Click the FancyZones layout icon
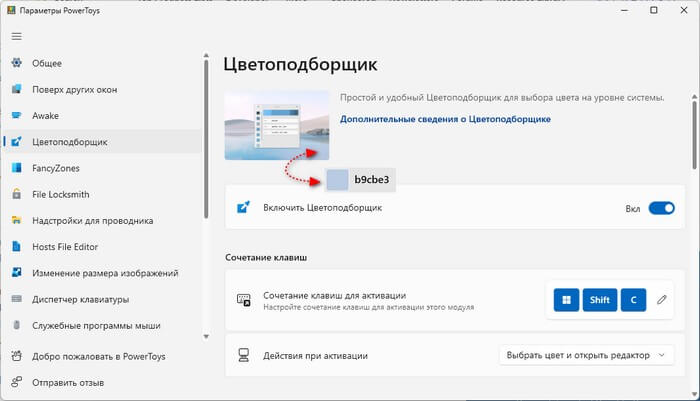 17,167
